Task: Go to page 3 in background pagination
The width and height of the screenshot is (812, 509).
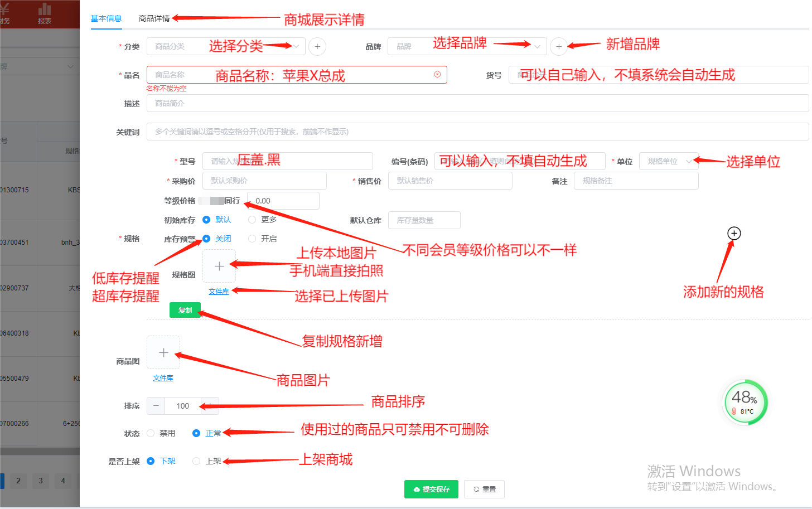Action: pos(41,481)
